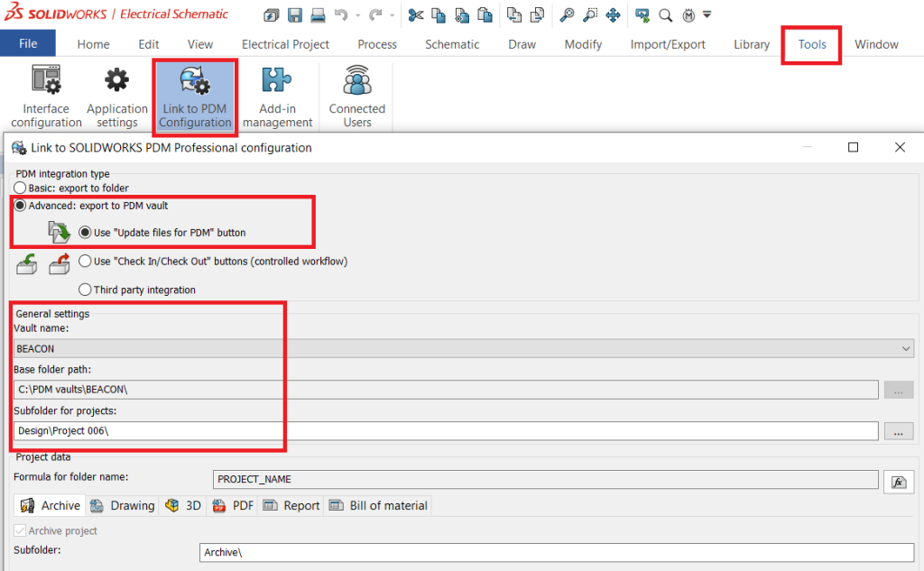
Task: Click the Zoom area magnifier icon
Action: [x=590, y=15]
